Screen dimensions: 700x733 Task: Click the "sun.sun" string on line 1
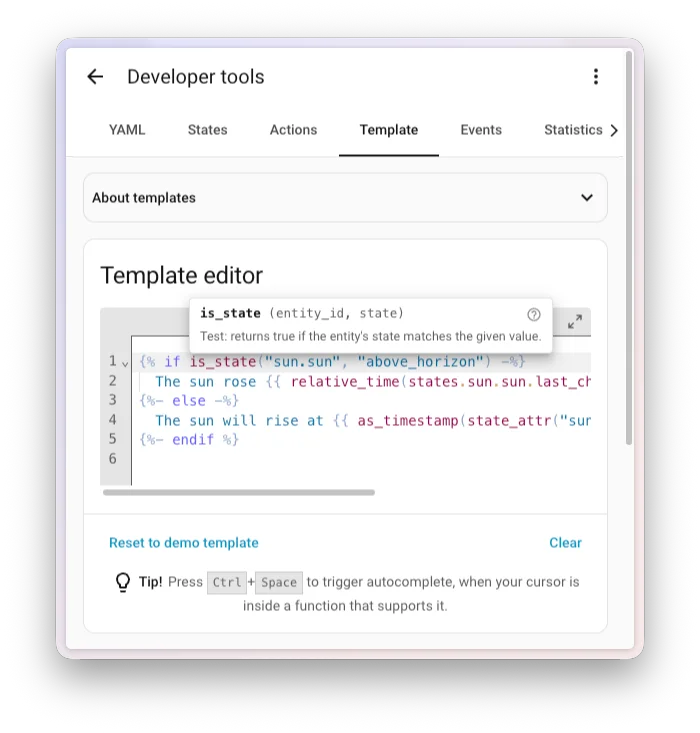click(x=302, y=362)
